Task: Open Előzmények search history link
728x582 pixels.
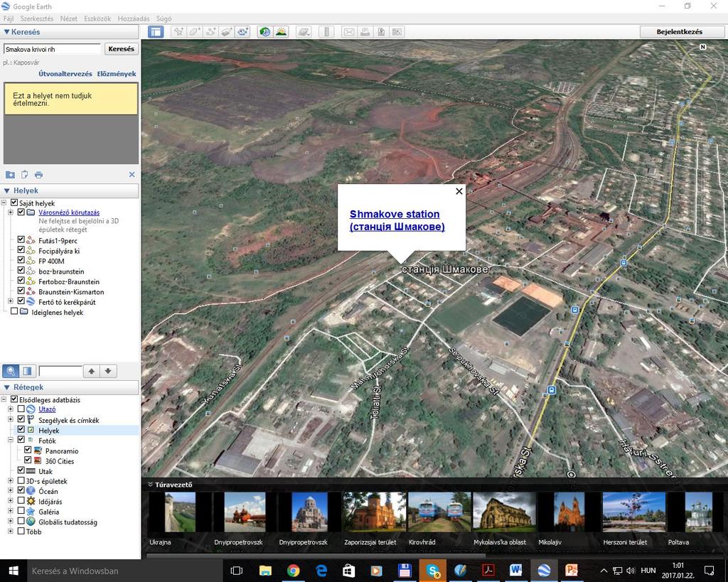Action: (x=117, y=74)
